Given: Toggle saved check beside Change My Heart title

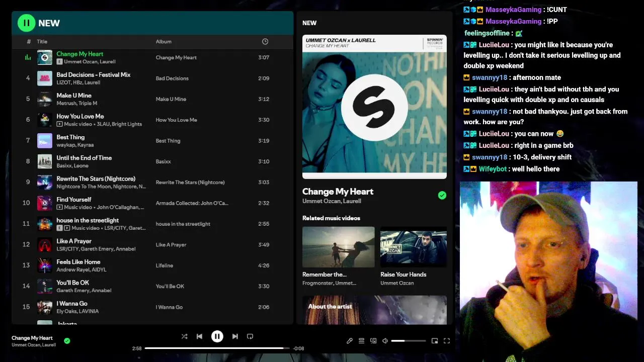Looking at the screenshot, I should click(442, 195).
